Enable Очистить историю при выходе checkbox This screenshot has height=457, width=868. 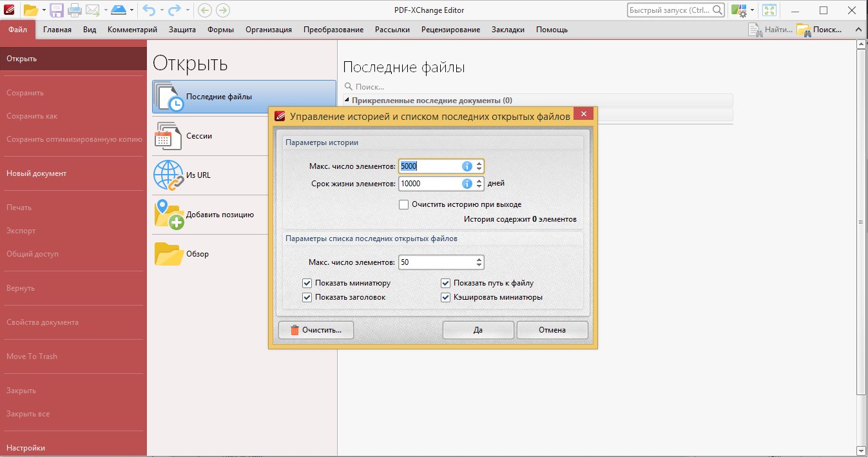[404, 204]
